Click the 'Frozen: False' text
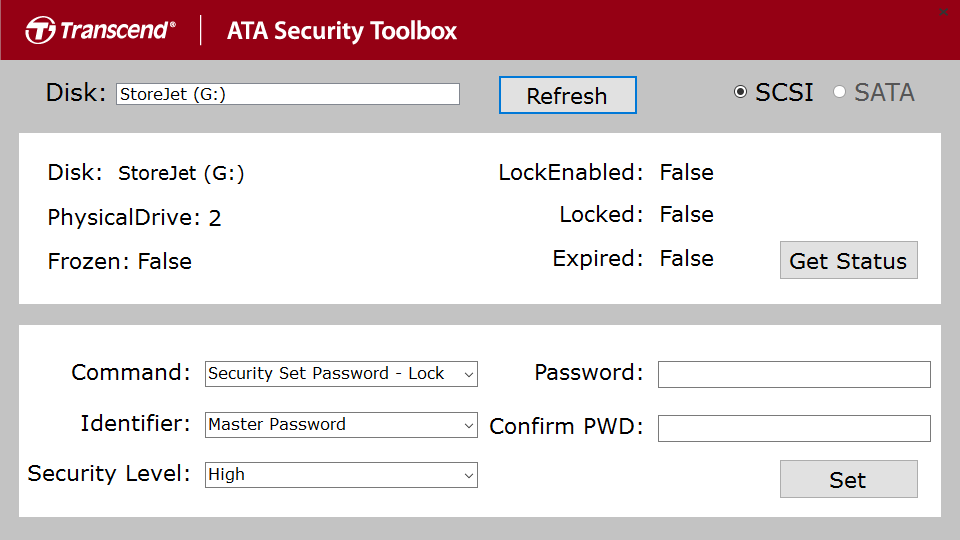960x540 pixels. 120,261
